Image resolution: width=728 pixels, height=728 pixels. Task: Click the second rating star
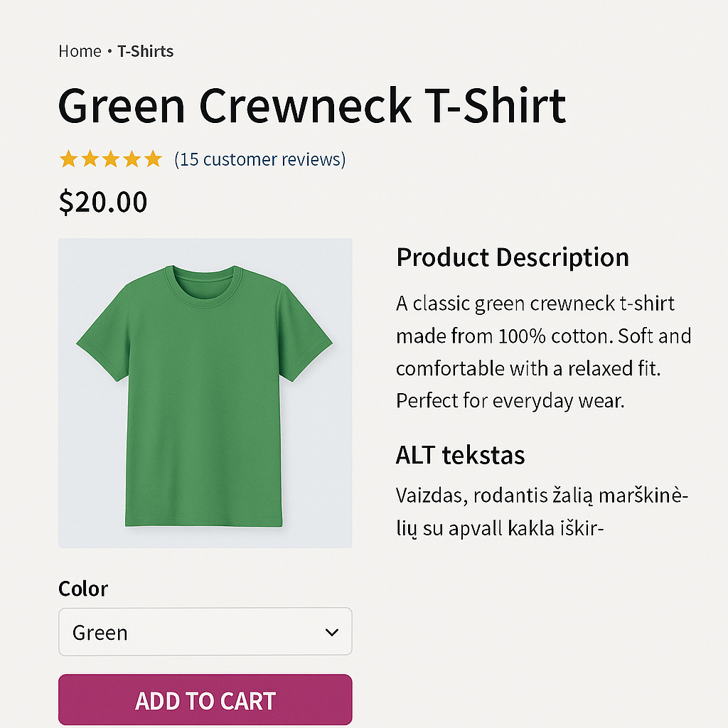point(90,159)
